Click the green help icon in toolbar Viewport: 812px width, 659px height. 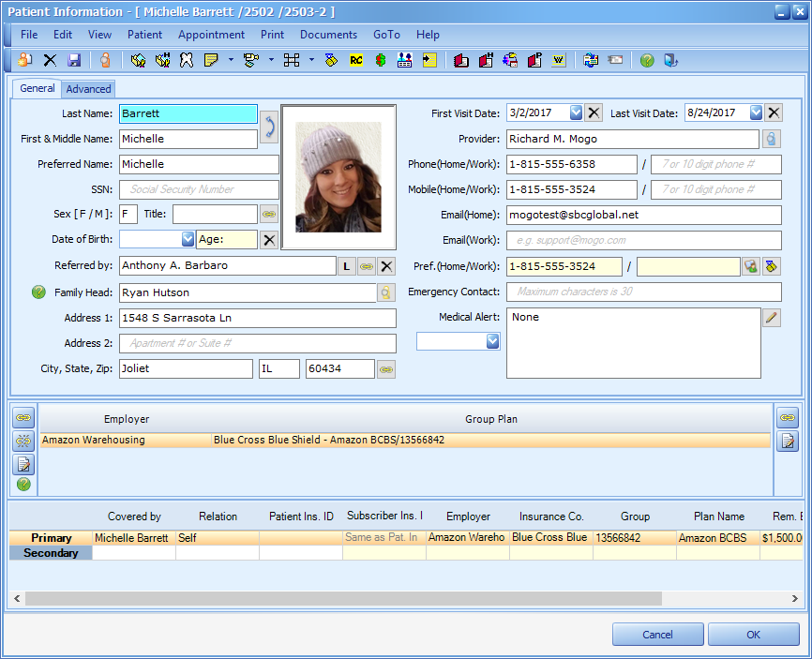click(x=647, y=61)
